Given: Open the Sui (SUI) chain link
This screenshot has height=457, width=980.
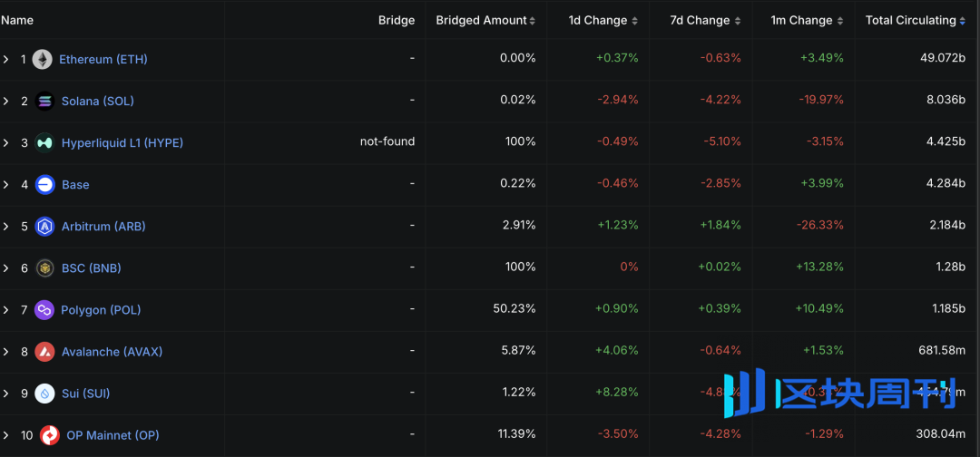Looking at the screenshot, I should tap(85, 394).
